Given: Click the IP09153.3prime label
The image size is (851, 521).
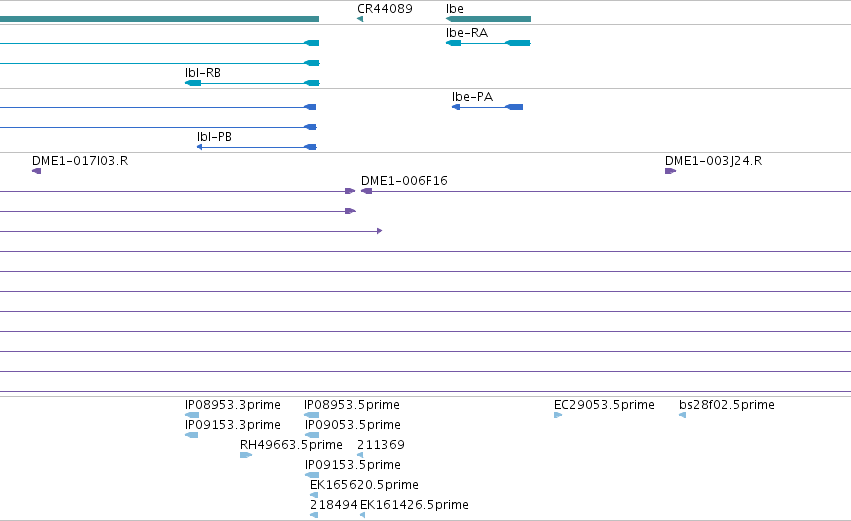Looking at the screenshot, I should [233, 425].
